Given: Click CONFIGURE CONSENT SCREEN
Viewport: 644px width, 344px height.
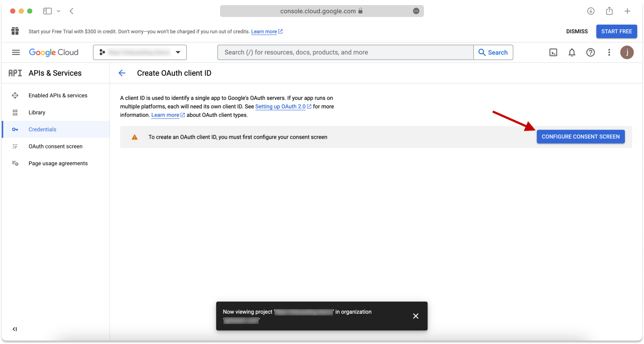Looking at the screenshot, I should 581,136.
